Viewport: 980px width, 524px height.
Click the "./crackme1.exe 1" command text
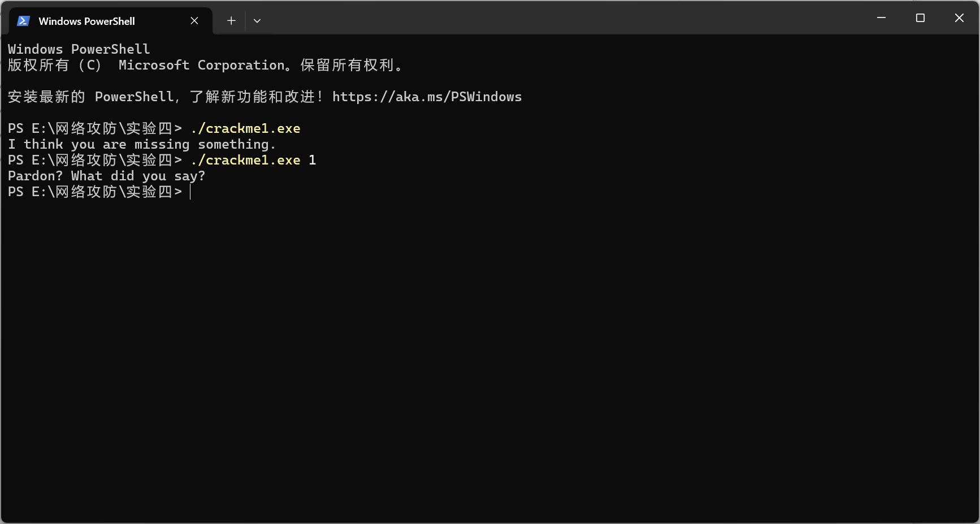pos(245,161)
